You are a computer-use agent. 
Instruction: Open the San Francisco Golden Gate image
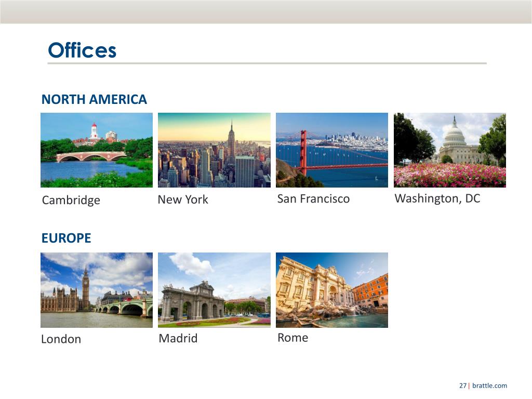click(332, 150)
